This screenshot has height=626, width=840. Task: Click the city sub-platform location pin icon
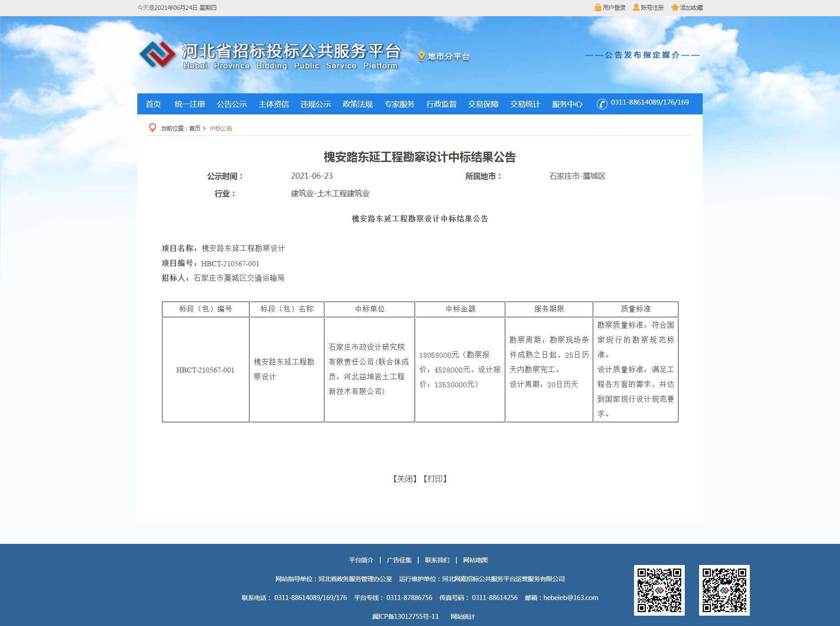(x=421, y=57)
